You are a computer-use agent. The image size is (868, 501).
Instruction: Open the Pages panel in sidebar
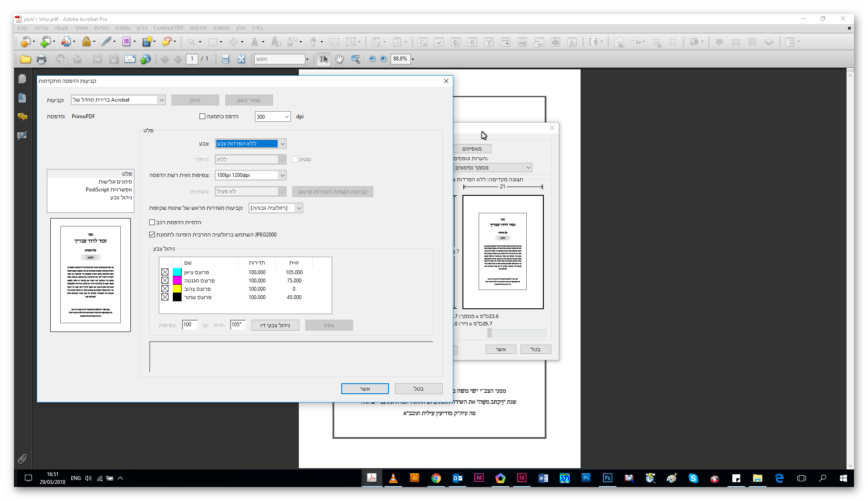[x=22, y=79]
